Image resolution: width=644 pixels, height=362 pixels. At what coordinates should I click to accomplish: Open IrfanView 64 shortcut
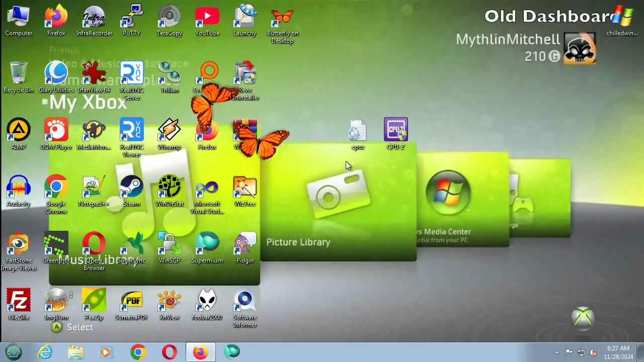click(94, 78)
